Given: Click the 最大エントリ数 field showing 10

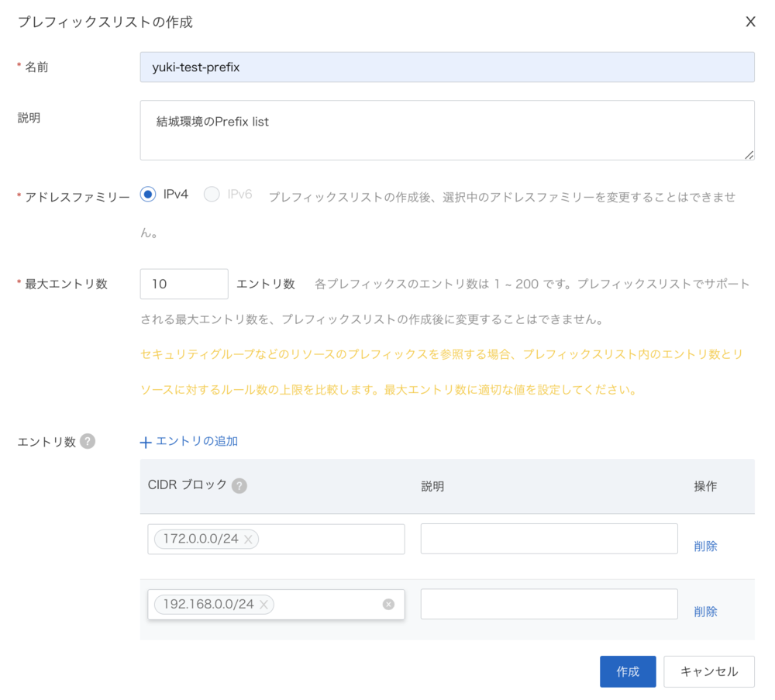Looking at the screenshot, I should 184,284.
